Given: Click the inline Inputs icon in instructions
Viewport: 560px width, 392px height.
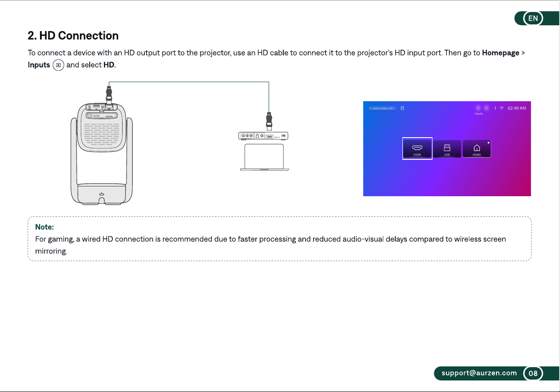Looking at the screenshot, I should [59, 65].
